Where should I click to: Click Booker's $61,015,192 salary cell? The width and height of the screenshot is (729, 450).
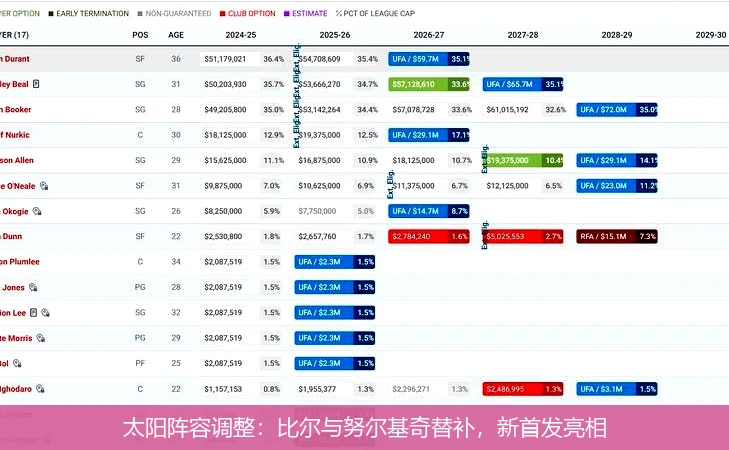[x=507, y=110]
